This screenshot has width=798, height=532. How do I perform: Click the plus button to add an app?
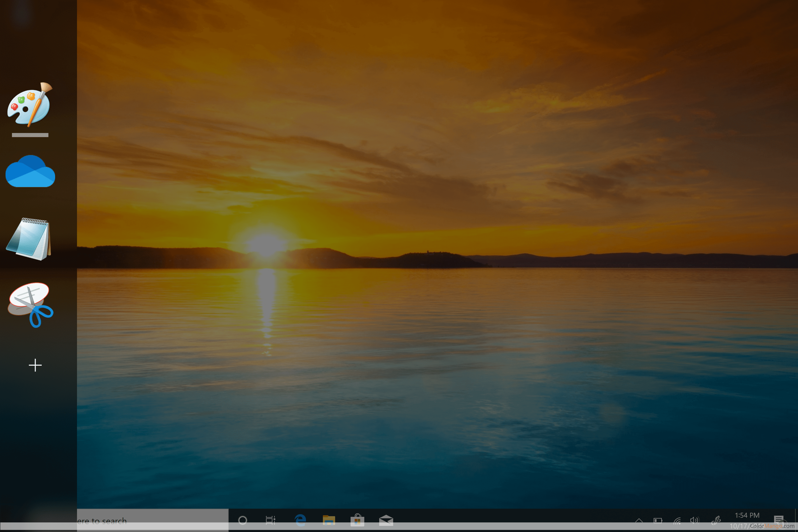click(35, 365)
